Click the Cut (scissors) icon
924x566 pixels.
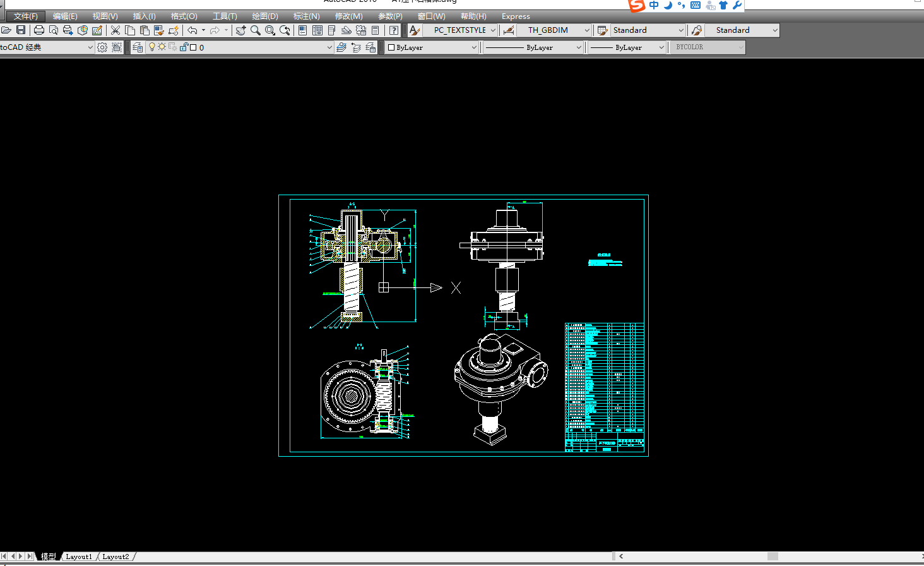coord(115,30)
